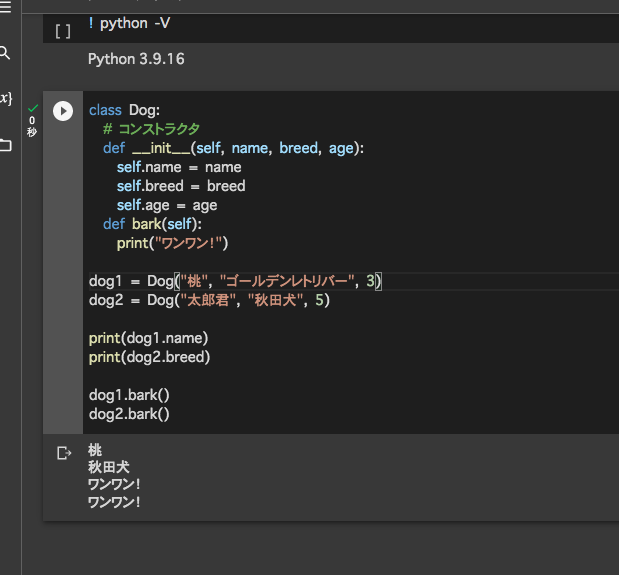Click the dog2 = Dog("太郎君"...) line

[x=209, y=300]
